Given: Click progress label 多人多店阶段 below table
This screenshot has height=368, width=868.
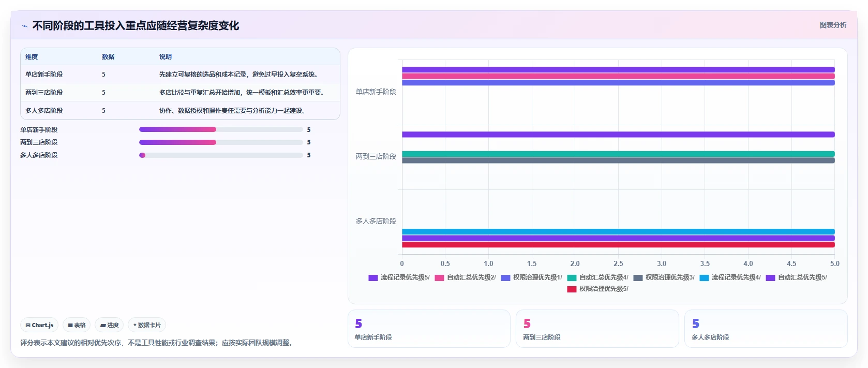Looking at the screenshot, I should pyautogui.click(x=39, y=155).
